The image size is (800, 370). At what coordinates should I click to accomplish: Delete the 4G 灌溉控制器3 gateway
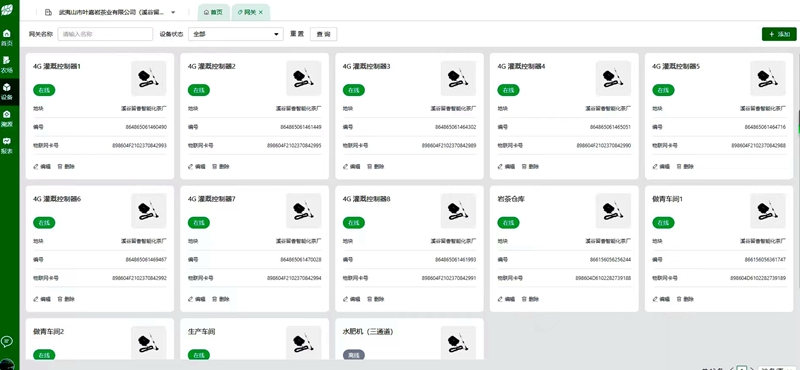[376, 166]
